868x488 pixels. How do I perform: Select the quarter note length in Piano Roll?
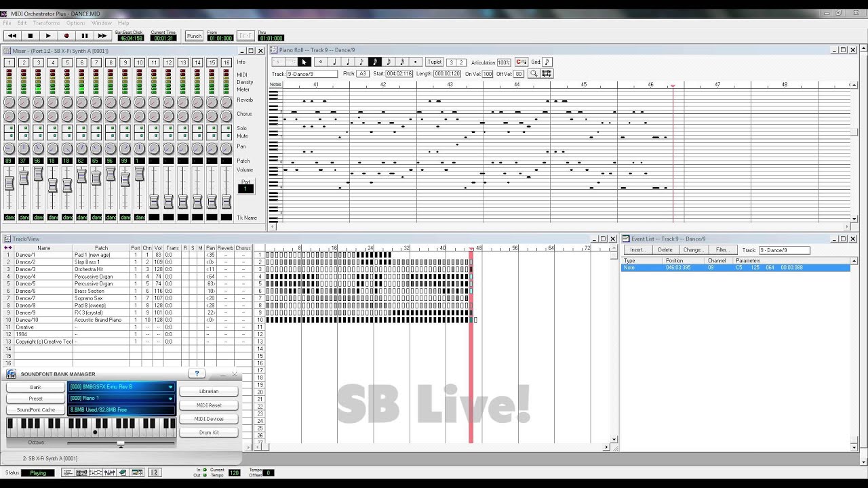tap(348, 62)
